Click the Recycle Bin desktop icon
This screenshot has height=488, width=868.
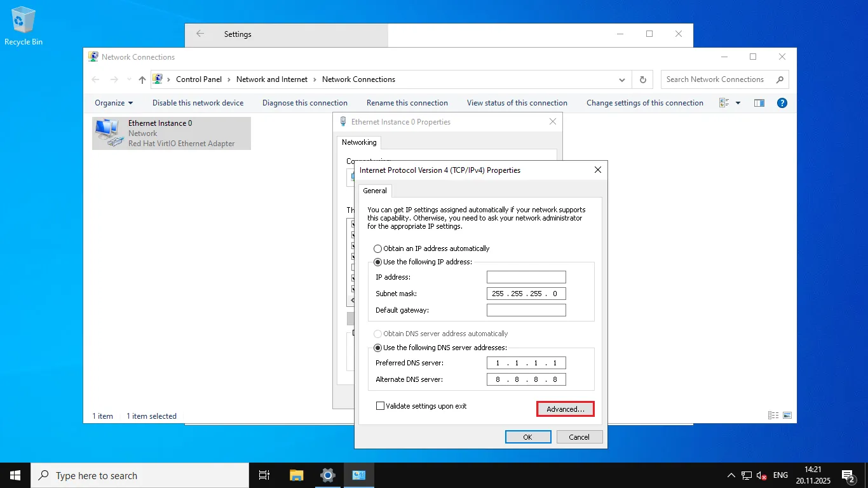pos(24,25)
